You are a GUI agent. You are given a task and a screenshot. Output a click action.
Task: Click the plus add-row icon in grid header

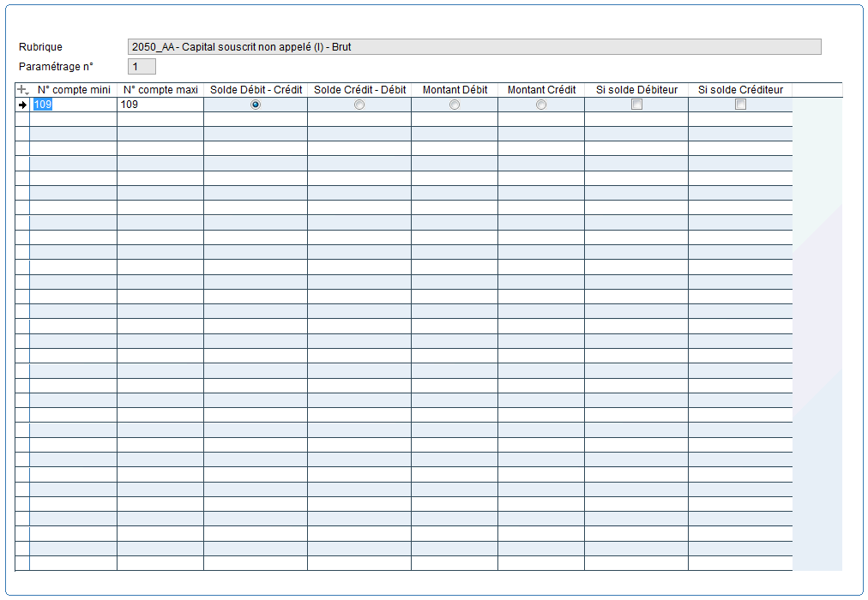[x=22, y=90]
